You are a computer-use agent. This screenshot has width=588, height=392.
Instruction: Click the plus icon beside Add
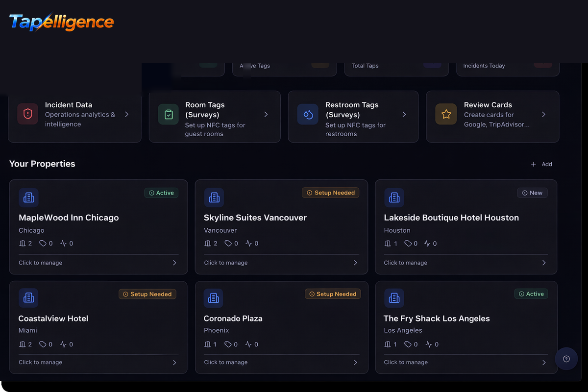click(534, 164)
